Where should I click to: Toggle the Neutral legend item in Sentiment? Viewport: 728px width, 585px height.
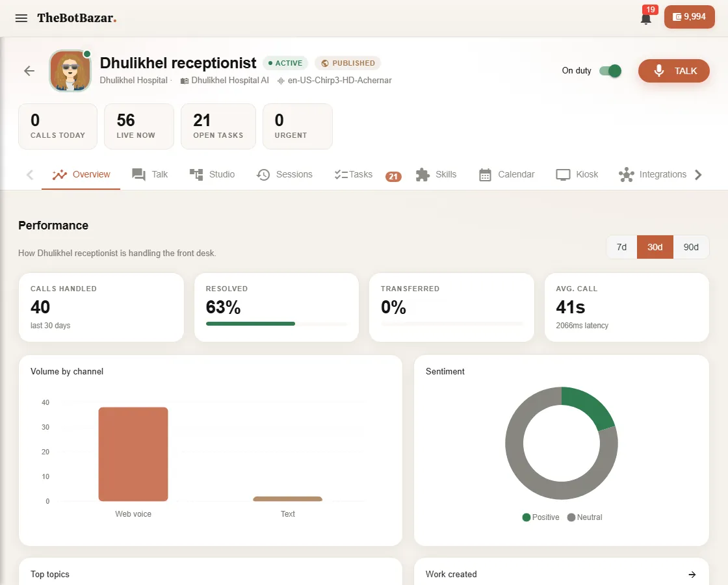tap(585, 517)
